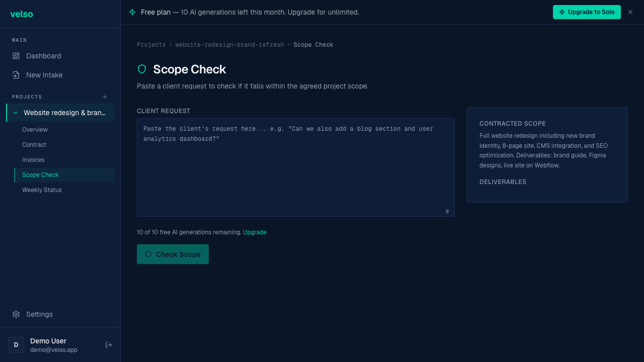Screen dimensions: 644x362
Task: Log out with the sign-out icon
Action: click(109, 345)
